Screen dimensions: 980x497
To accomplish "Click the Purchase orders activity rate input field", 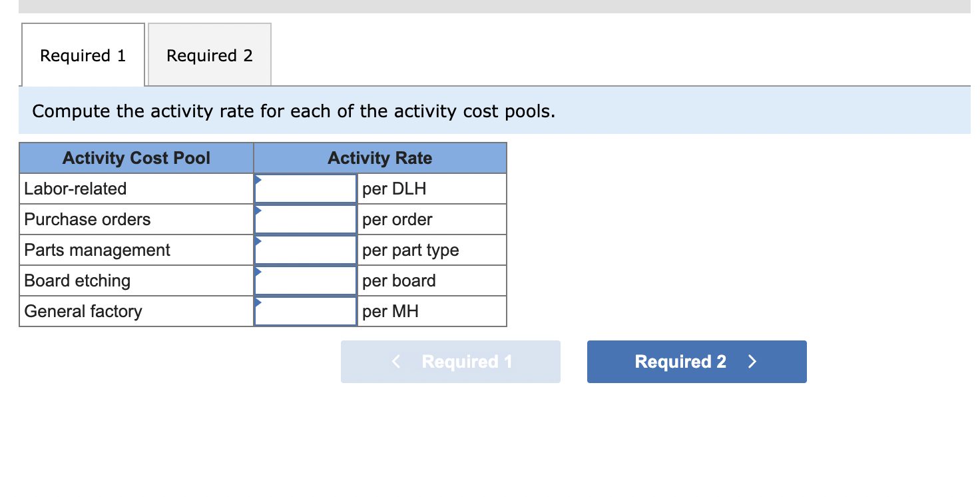I will [305, 219].
